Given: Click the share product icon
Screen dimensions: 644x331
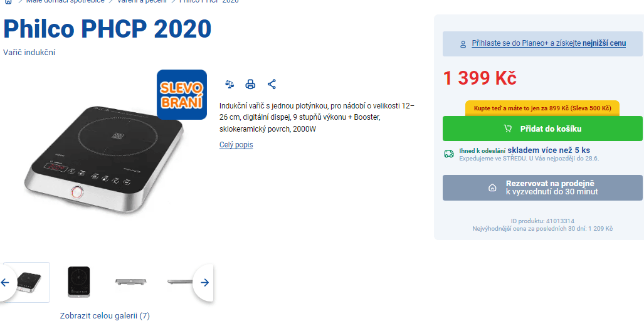Looking at the screenshot, I should 272,85.
